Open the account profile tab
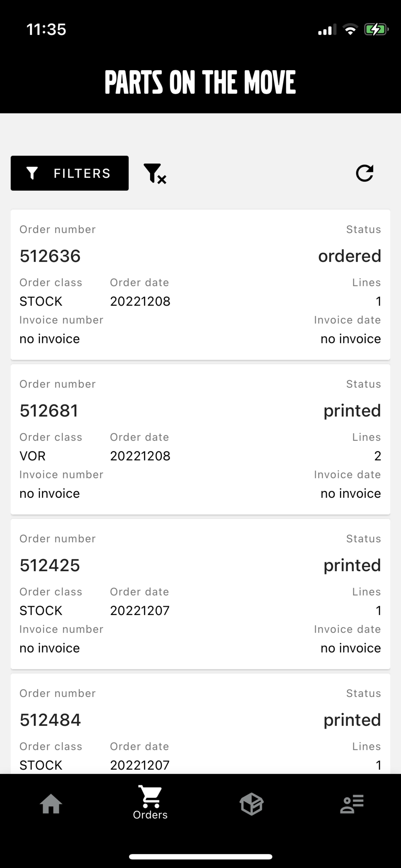 [352, 804]
